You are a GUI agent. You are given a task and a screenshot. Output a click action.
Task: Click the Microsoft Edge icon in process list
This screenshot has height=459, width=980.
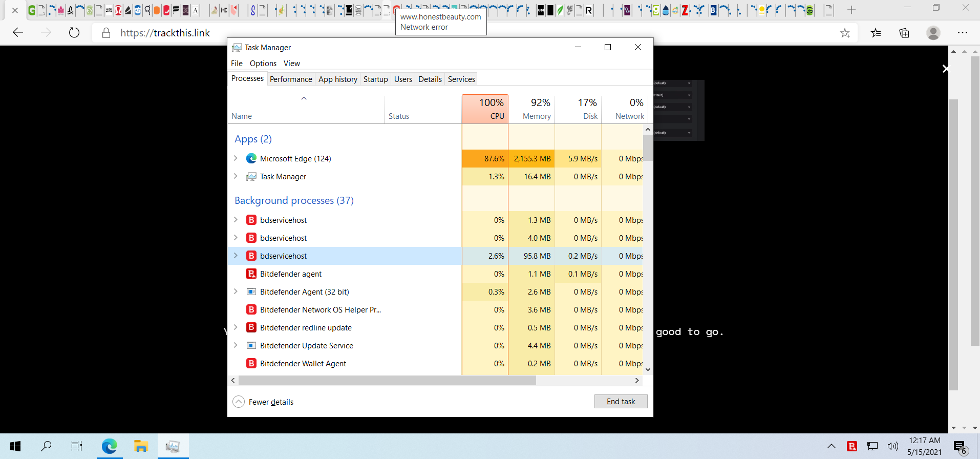click(251, 158)
